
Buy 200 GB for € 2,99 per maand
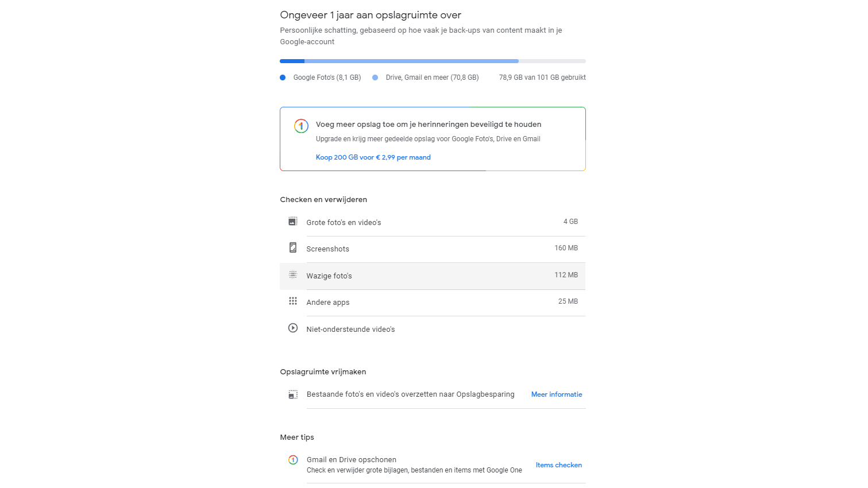(x=373, y=157)
